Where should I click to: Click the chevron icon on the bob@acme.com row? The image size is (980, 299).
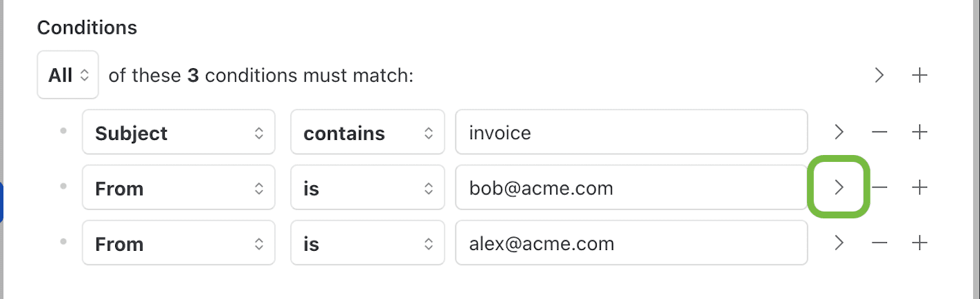click(x=839, y=187)
